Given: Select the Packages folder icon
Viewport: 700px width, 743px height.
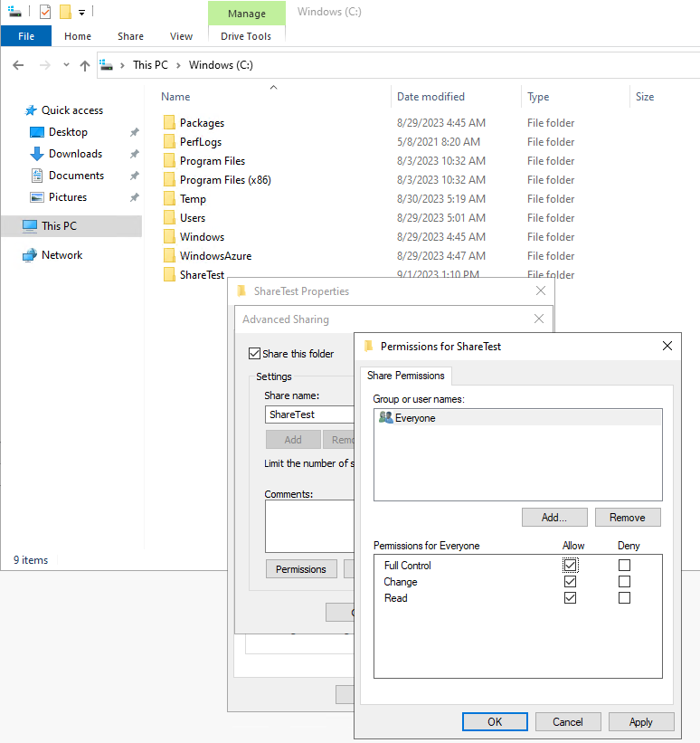Looking at the screenshot, I should click(169, 123).
